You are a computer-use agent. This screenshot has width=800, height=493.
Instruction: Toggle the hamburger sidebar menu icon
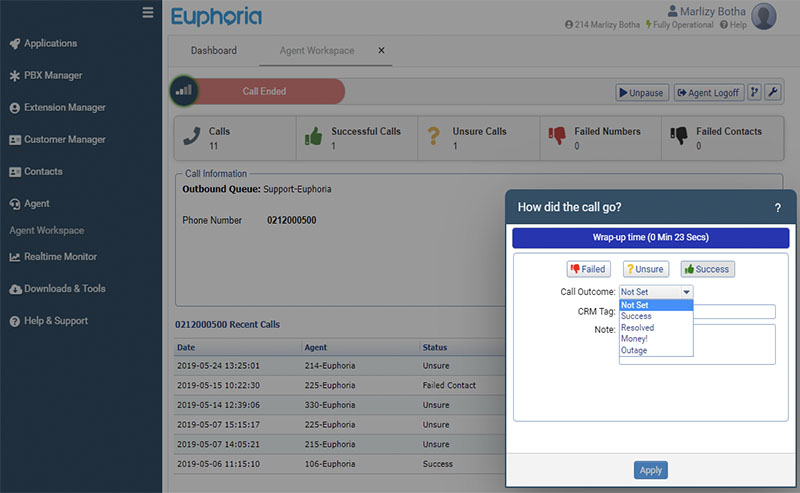pos(148,12)
